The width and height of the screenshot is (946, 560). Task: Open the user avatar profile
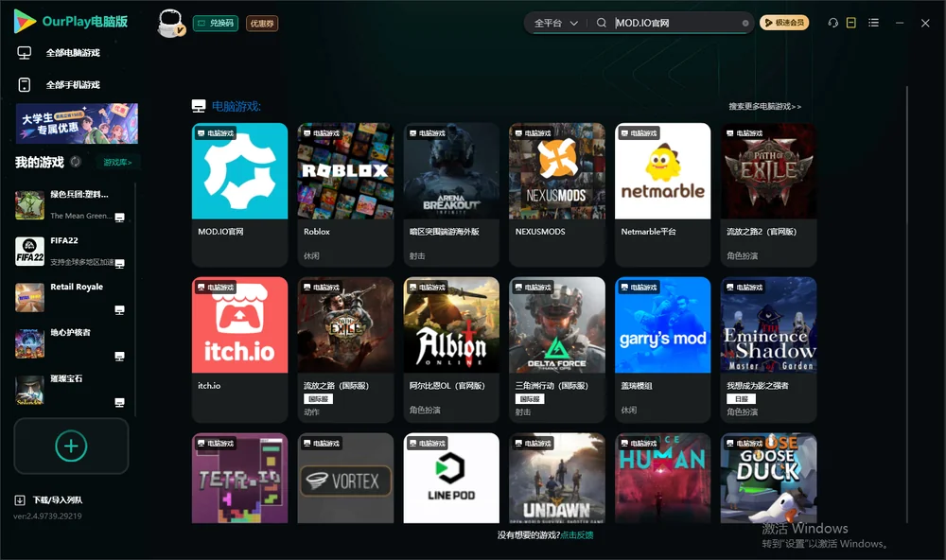click(x=170, y=23)
